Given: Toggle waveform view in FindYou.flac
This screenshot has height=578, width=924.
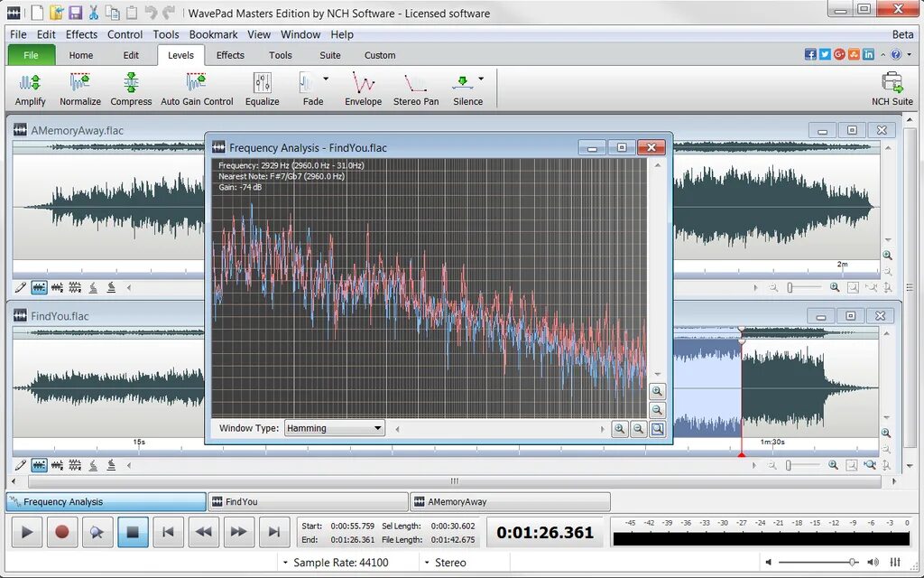Looking at the screenshot, I should [x=39, y=465].
